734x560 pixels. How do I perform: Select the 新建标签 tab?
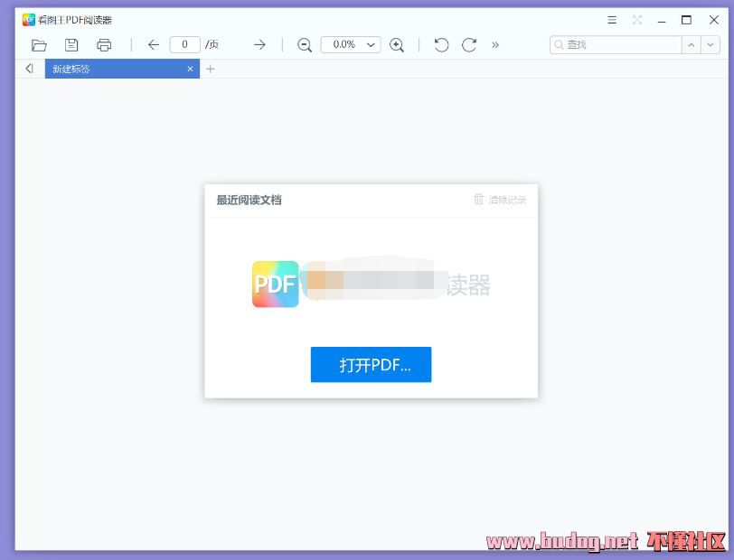click(x=122, y=69)
